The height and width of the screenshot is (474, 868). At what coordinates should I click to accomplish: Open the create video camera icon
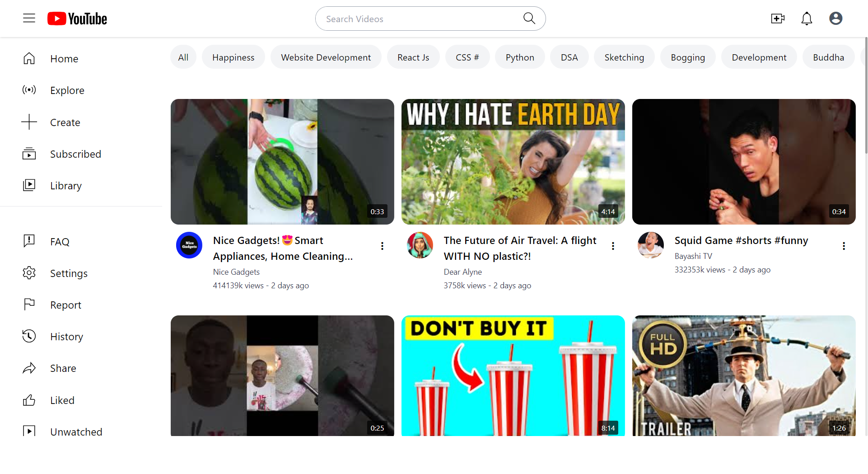point(778,19)
